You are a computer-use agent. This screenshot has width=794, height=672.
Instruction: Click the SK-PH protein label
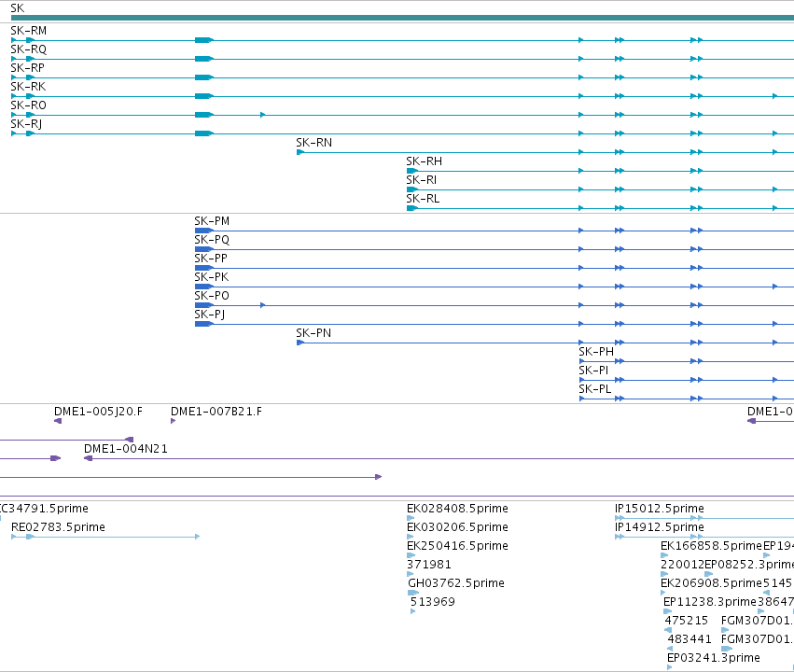[596, 352]
